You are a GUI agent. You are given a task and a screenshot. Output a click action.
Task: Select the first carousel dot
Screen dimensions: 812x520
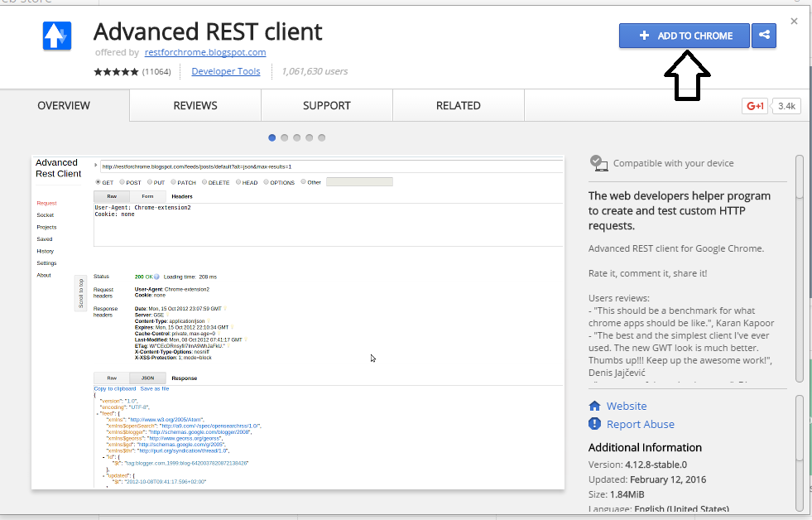pos(272,137)
